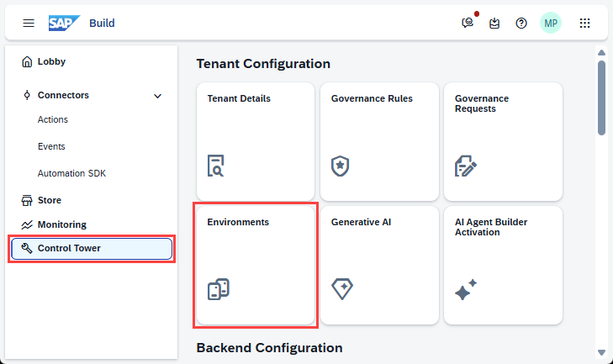Screen dimensions: 613x364
Task: Open the MP user profile avatar
Action: pos(551,23)
